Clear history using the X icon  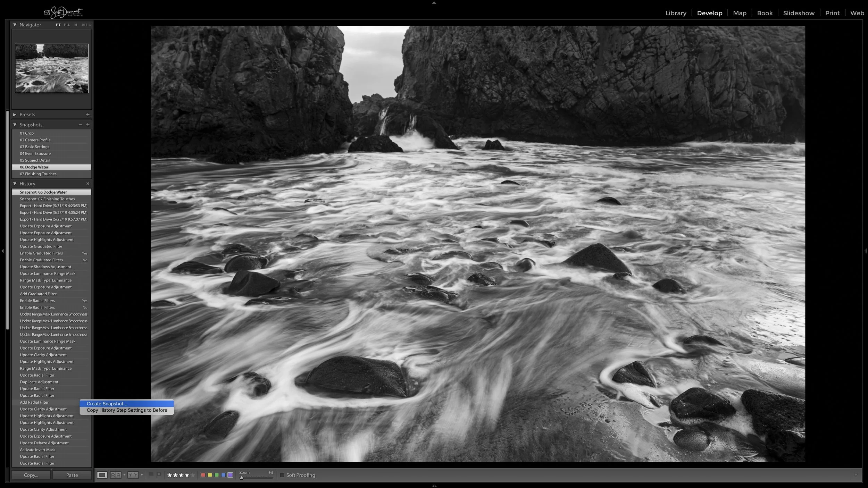[88, 184]
